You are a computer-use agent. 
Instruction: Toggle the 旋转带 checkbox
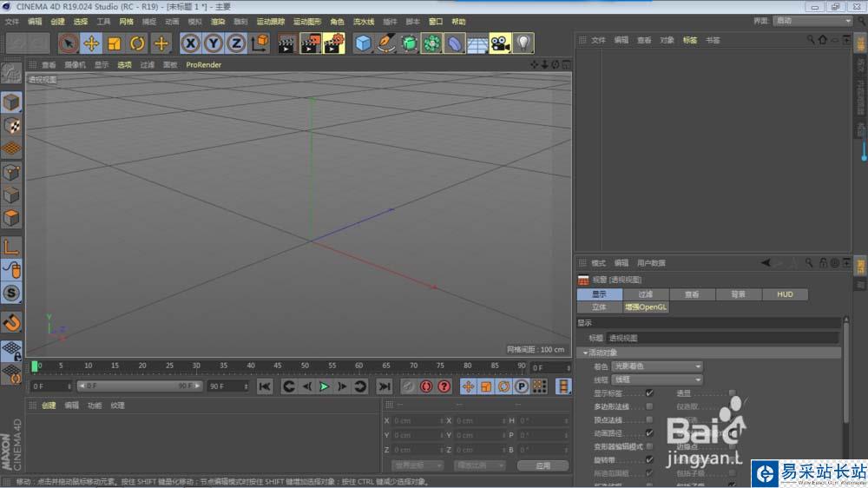[649, 459]
